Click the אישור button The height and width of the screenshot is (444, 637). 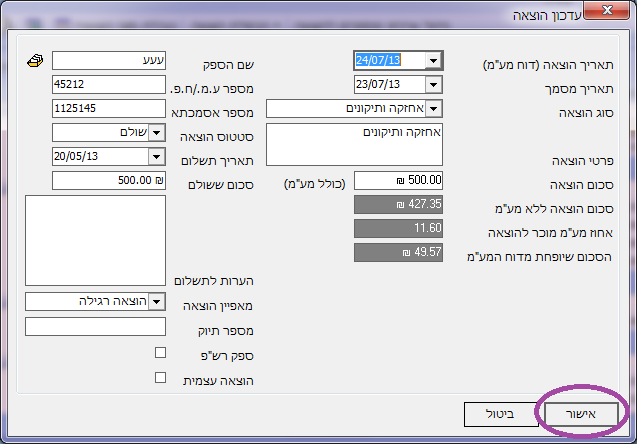(581, 414)
